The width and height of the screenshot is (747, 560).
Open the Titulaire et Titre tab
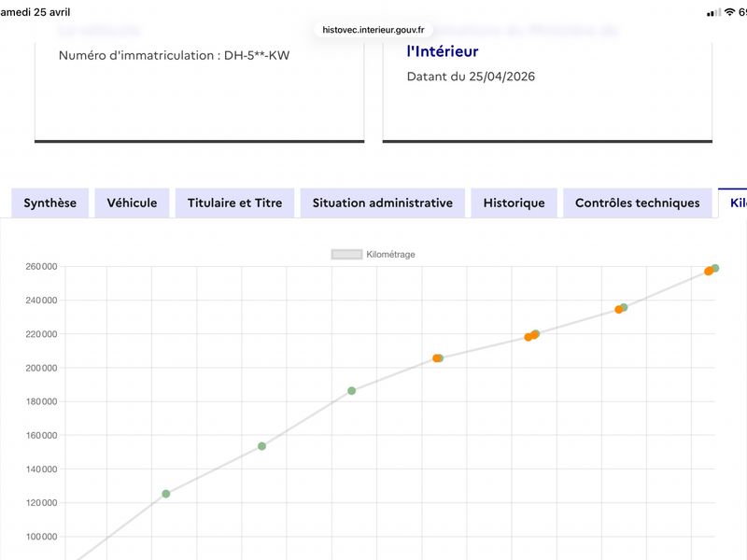(235, 203)
